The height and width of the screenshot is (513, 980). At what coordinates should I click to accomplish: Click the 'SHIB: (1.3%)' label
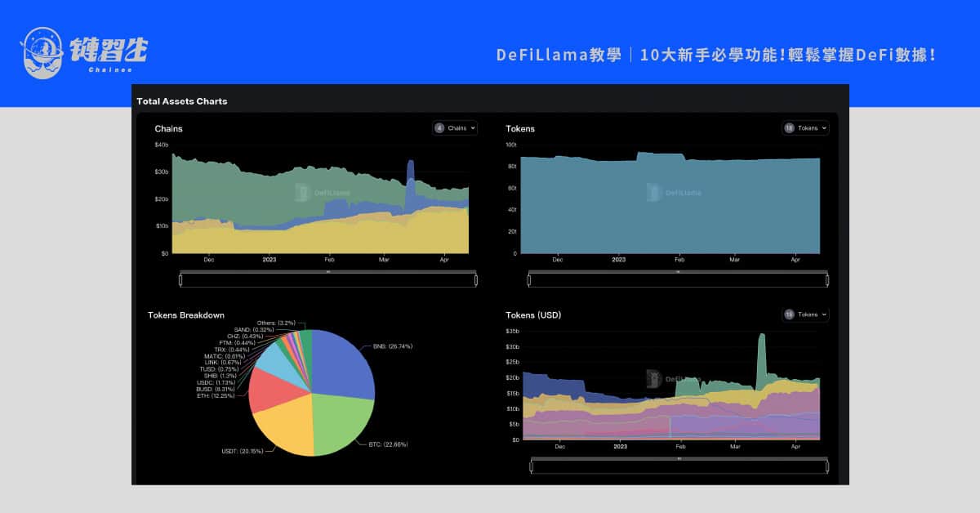(219, 376)
